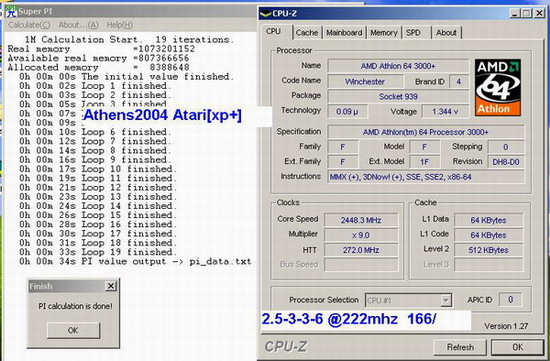This screenshot has width=550, height=361.
Task: Click the Level 2 value 512 KBytes
Action: click(x=488, y=250)
